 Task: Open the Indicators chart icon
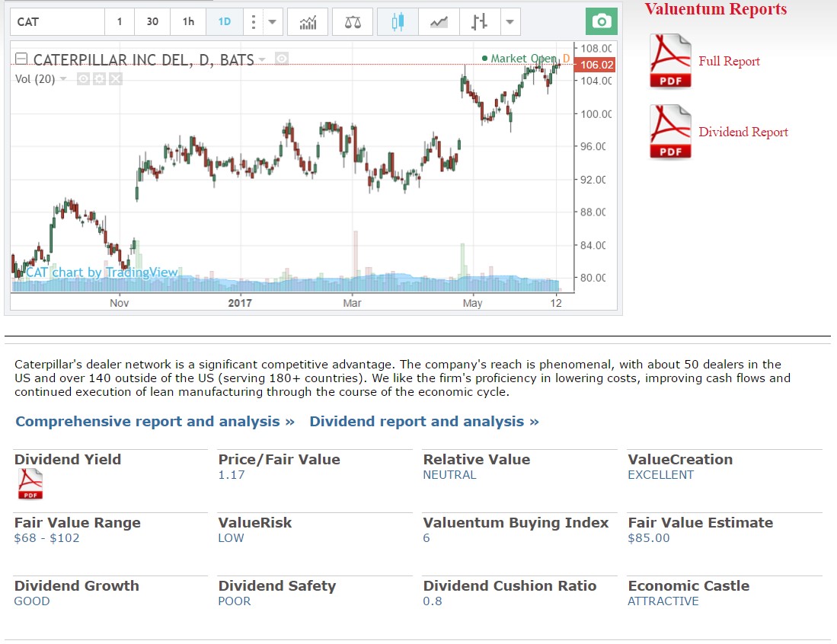[x=308, y=22]
